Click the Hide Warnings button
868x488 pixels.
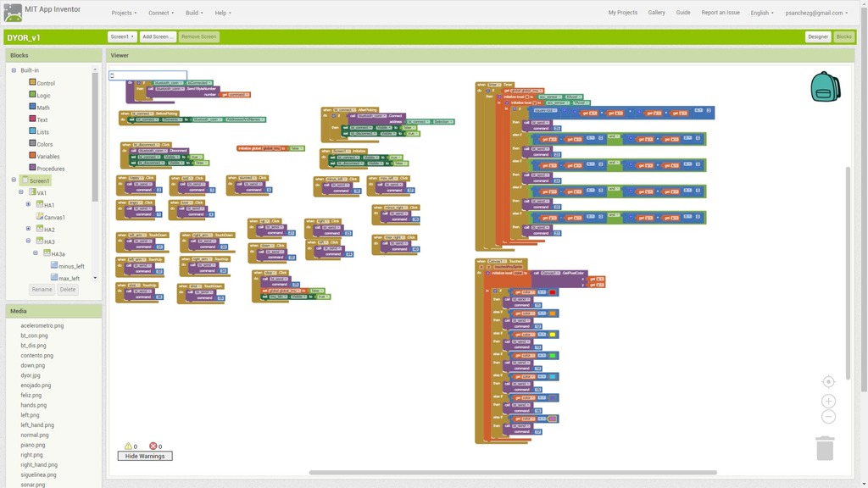144,456
